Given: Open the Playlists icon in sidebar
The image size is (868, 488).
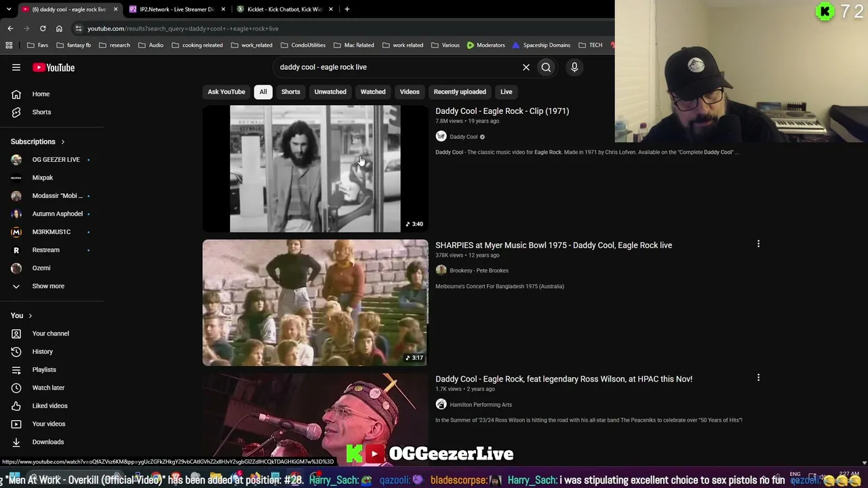Looking at the screenshot, I should click(x=16, y=369).
